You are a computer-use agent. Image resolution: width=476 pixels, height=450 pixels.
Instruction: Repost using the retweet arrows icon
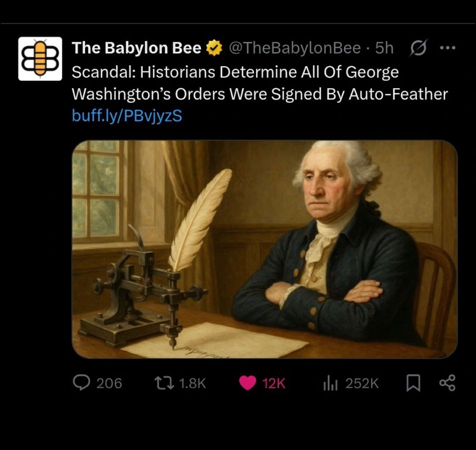(x=164, y=383)
